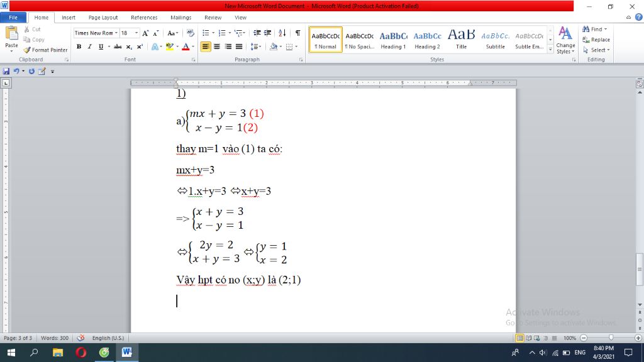Open the Change Styles menu
Viewport: 644px width, 362px height.
pyautogui.click(x=565, y=40)
